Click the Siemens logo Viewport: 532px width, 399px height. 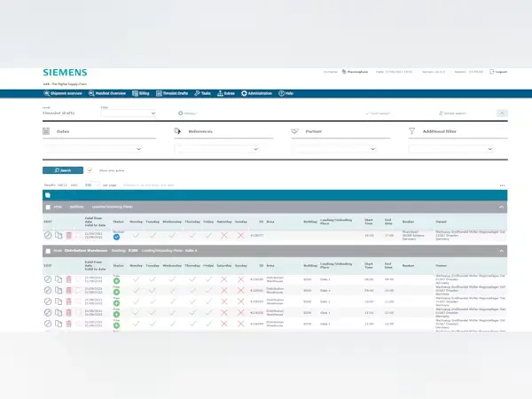click(x=65, y=71)
